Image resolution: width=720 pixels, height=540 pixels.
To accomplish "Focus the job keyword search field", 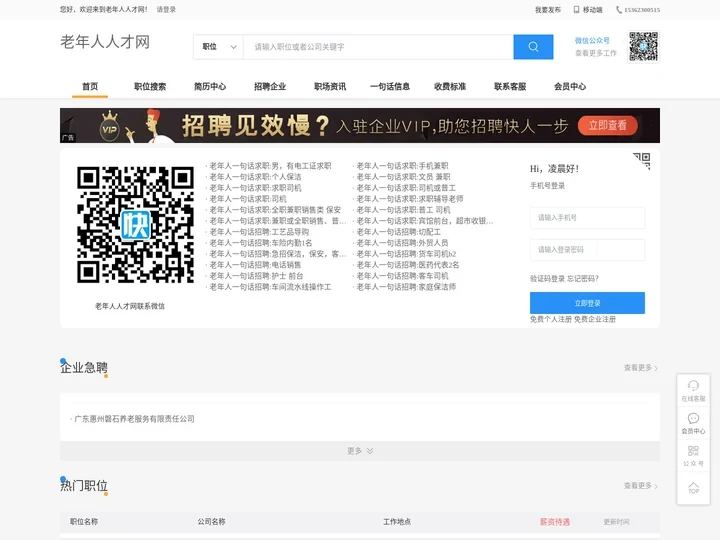I will (378, 46).
